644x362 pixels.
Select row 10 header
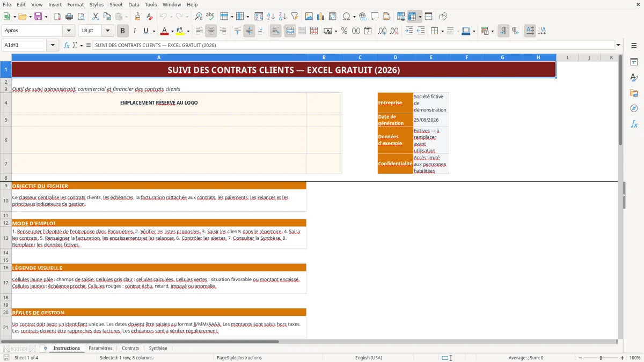pyautogui.click(x=6, y=201)
